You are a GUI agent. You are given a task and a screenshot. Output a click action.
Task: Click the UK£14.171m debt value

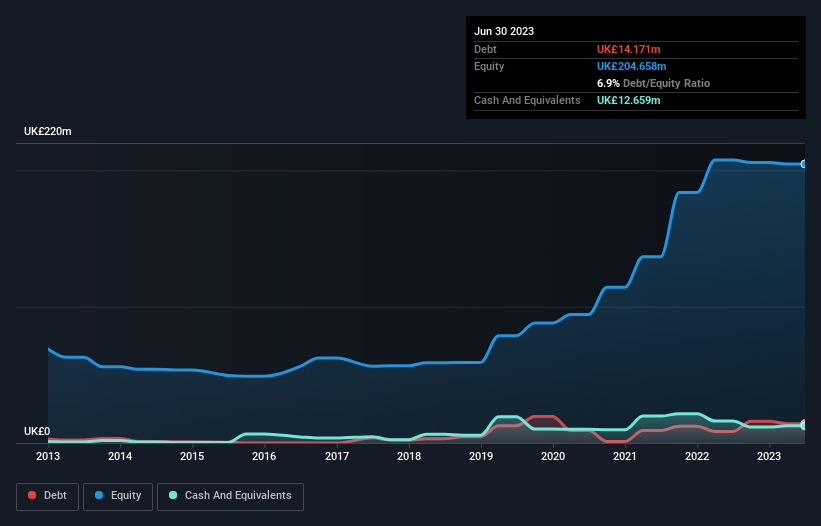pos(628,49)
